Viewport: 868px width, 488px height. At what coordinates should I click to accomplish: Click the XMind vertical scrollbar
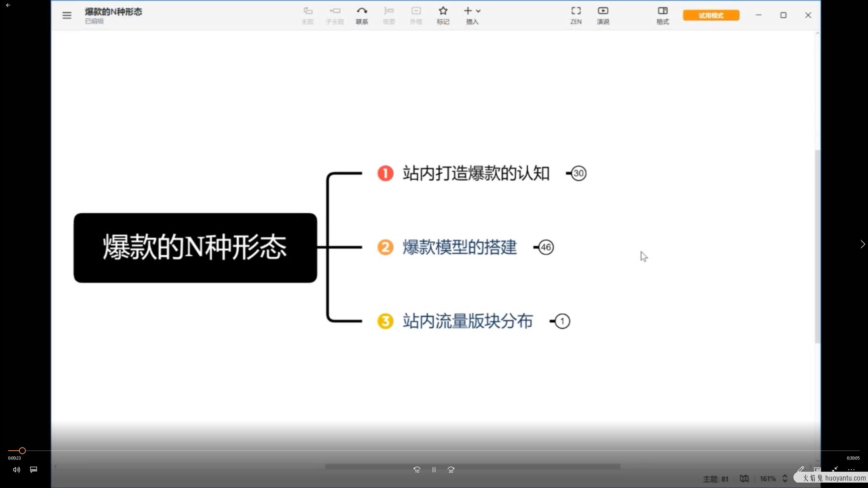(817, 246)
